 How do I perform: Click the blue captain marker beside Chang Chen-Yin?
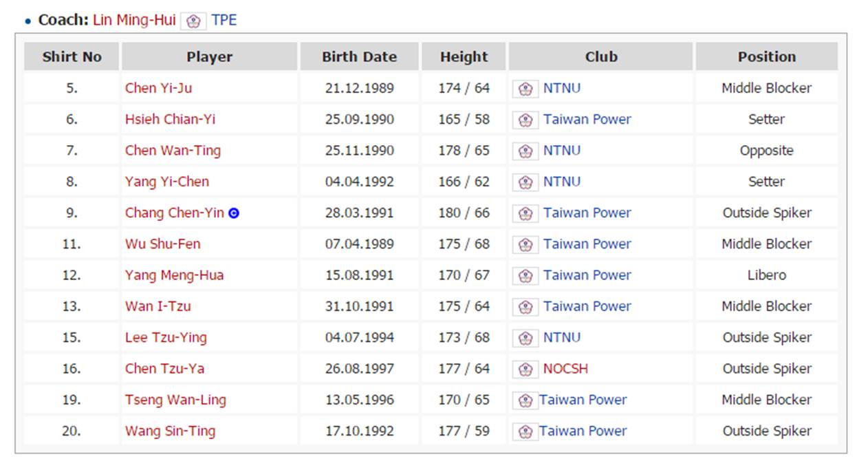pos(234,213)
